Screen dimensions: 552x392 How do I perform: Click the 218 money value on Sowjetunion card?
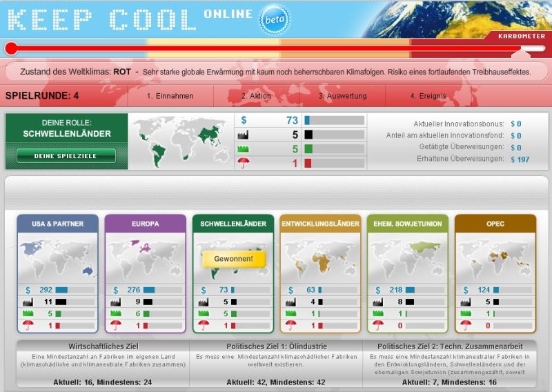coord(396,290)
